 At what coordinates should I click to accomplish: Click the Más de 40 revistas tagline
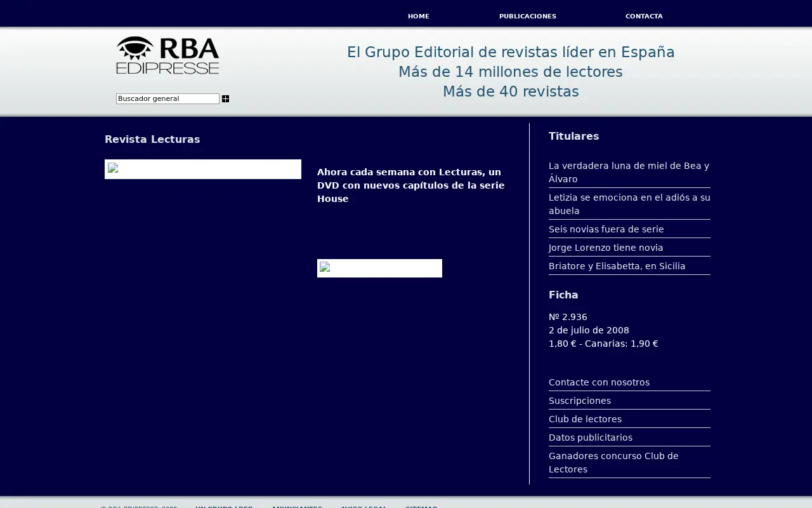point(511,92)
